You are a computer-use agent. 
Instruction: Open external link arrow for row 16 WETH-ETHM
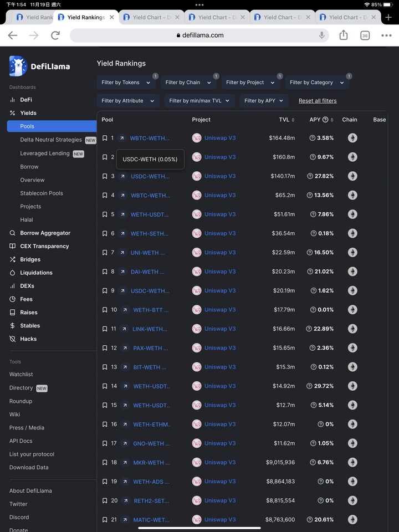pyautogui.click(x=125, y=424)
